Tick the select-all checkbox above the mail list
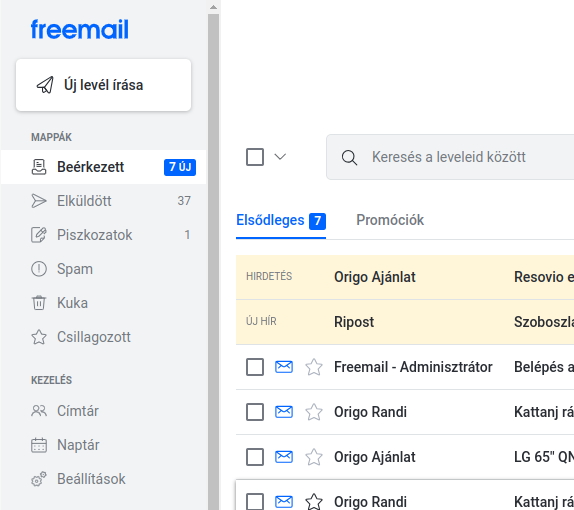Viewport: 574px width, 510px height. (x=255, y=157)
